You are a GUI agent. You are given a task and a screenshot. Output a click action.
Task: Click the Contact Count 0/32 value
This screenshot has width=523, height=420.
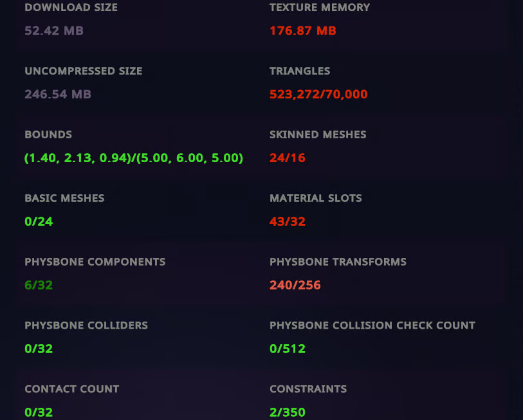point(39,412)
